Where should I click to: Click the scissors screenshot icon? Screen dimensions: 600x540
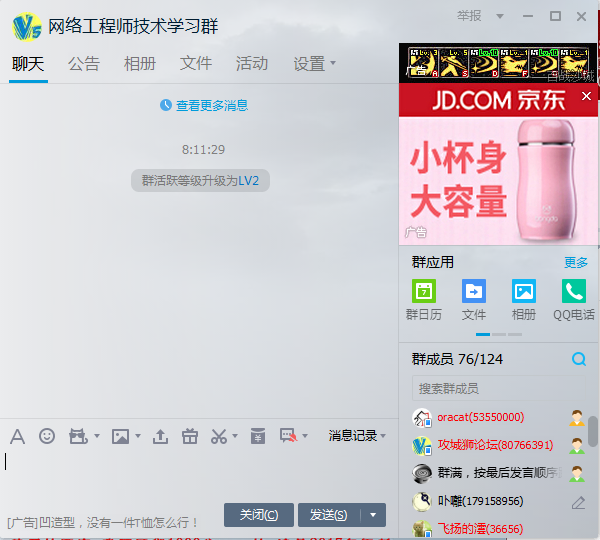click(x=219, y=436)
